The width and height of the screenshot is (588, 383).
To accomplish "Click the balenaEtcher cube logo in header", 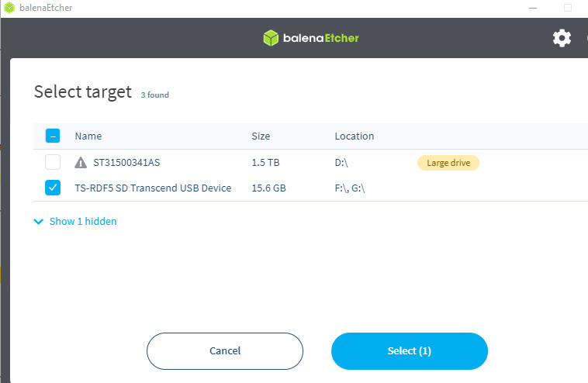I will 270,38.
